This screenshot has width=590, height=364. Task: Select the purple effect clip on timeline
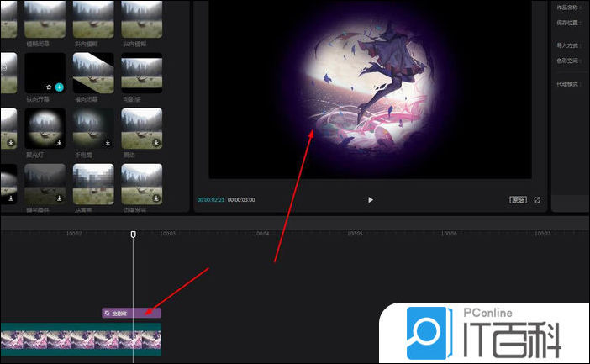131,313
